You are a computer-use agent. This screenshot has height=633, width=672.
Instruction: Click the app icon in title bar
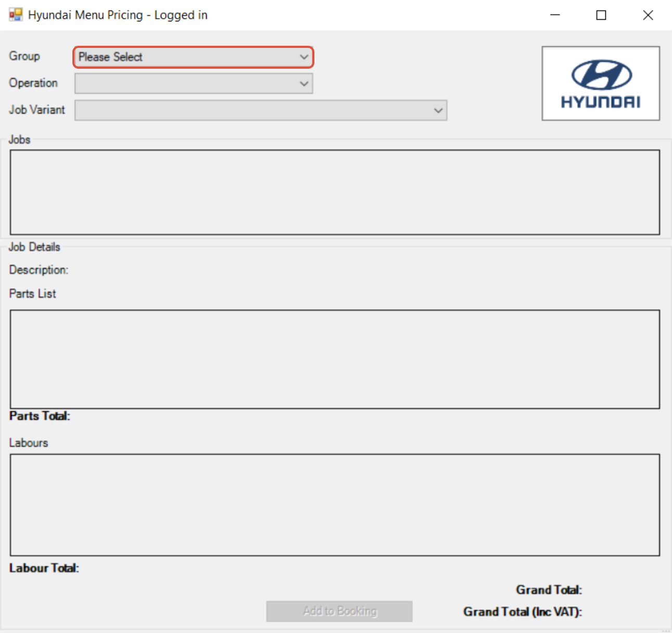point(16,15)
